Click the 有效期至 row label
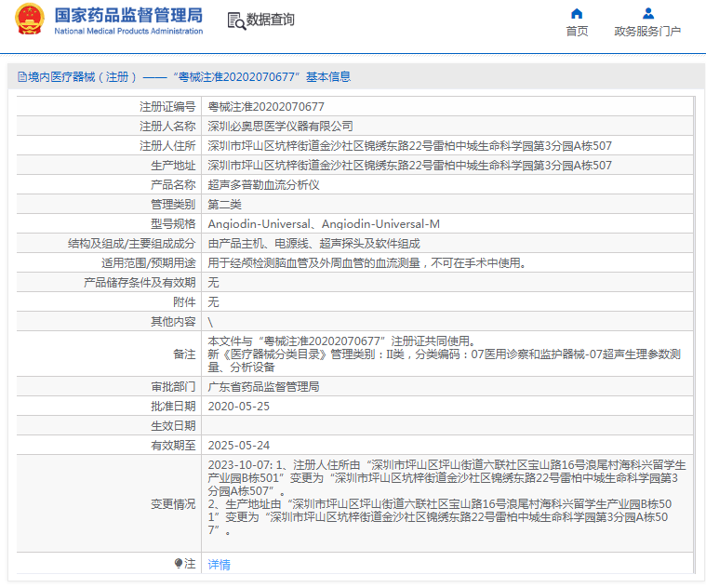This screenshot has width=706, height=588. click(x=173, y=446)
